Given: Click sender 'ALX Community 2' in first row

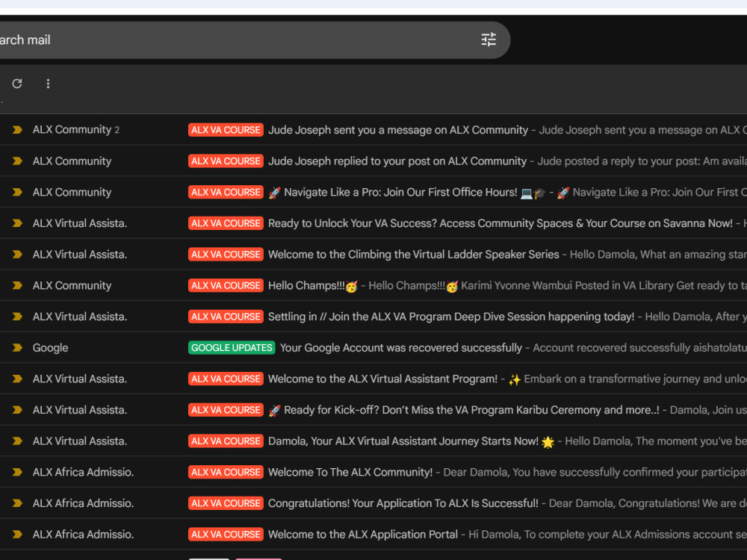Looking at the screenshot, I should point(75,129).
